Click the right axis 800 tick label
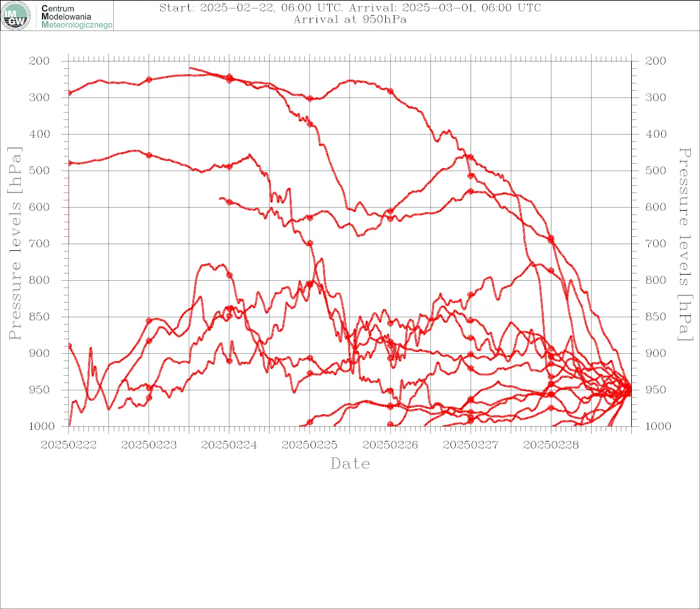Image resolution: width=700 pixels, height=609 pixels. [656, 280]
